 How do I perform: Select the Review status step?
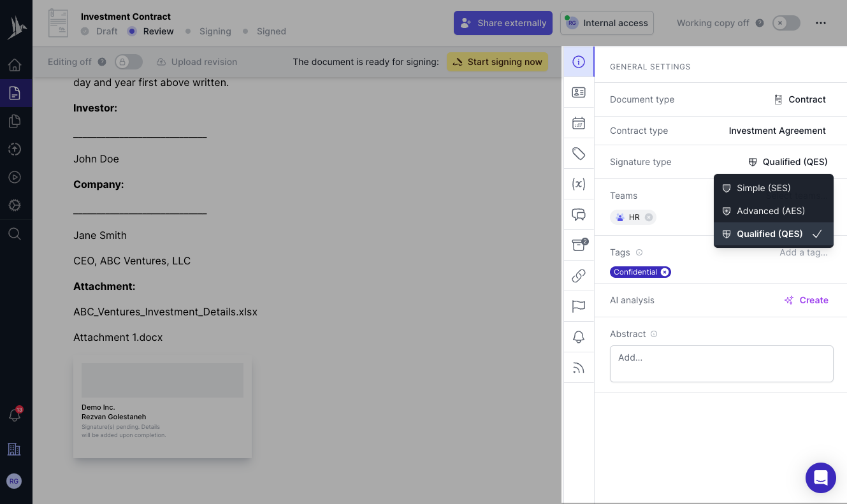tap(151, 31)
